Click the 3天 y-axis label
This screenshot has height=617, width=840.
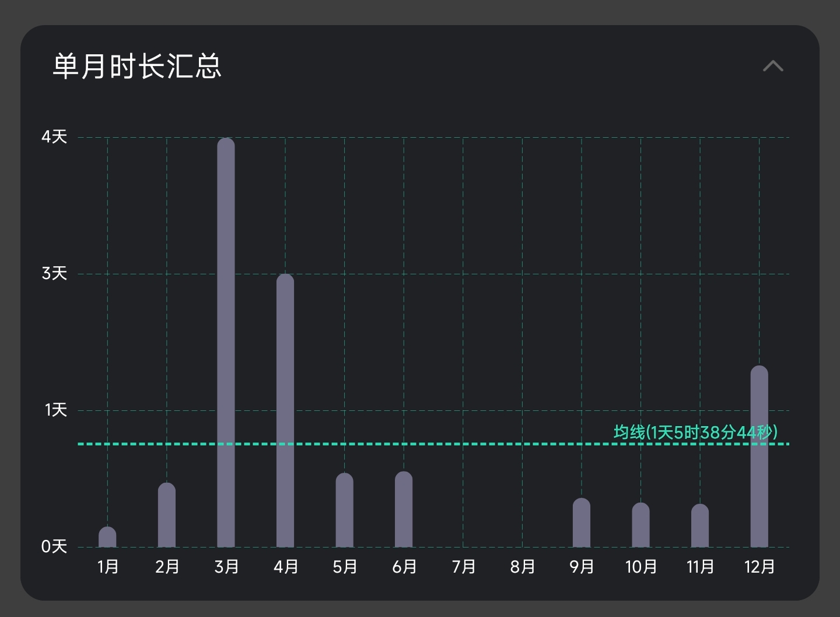(54, 273)
